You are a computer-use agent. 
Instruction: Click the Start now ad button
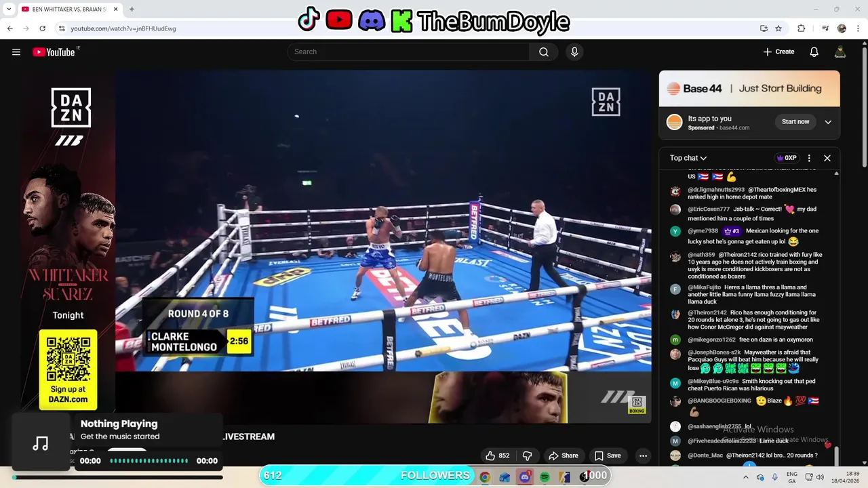tap(795, 122)
